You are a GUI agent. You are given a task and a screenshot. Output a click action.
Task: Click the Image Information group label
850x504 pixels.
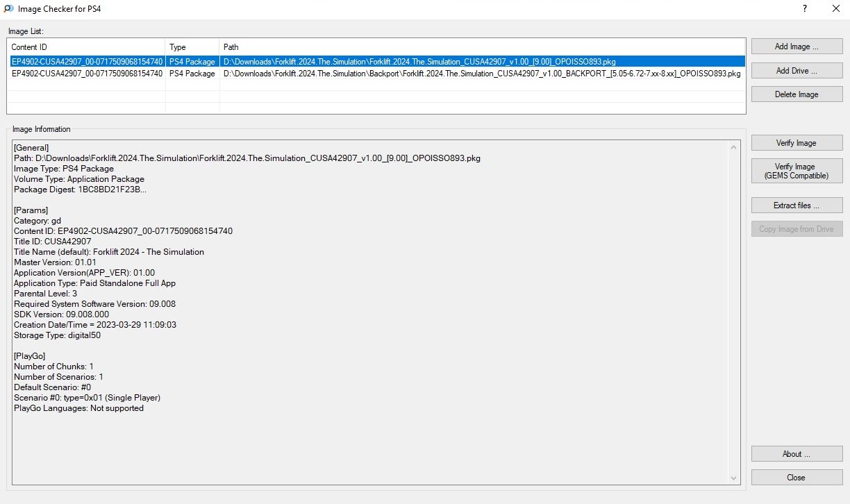(x=42, y=129)
